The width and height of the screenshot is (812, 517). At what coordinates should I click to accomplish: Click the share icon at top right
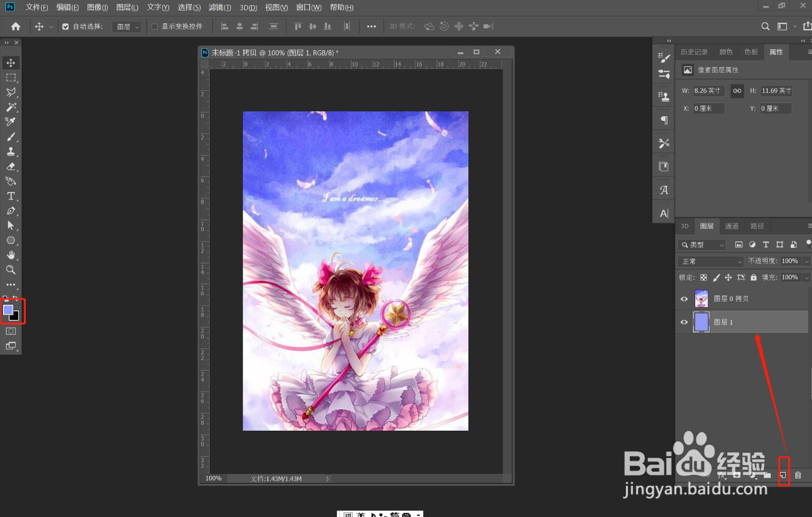coord(807,26)
